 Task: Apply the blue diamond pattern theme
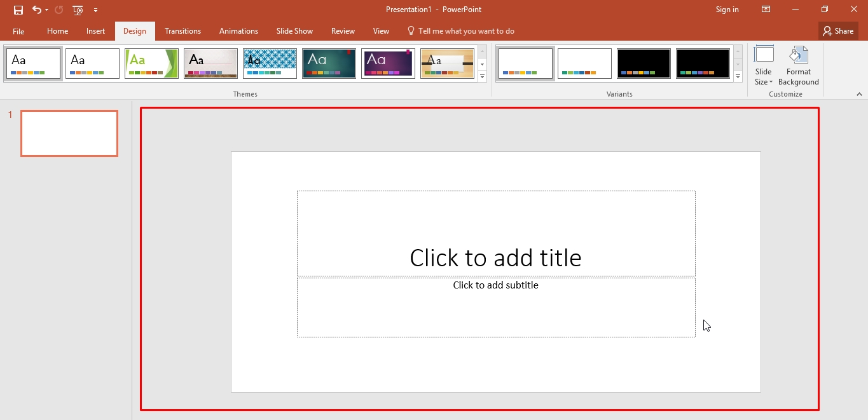tap(270, 64)
